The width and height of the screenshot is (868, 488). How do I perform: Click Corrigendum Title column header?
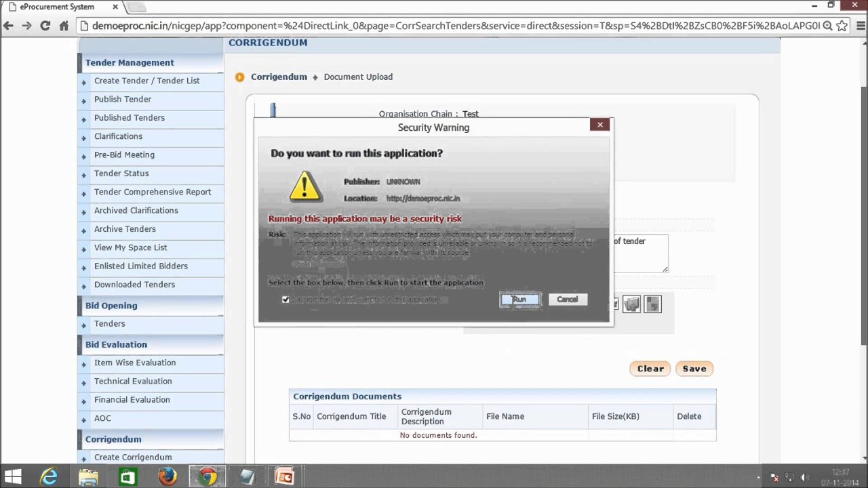(x=351, y=416)
